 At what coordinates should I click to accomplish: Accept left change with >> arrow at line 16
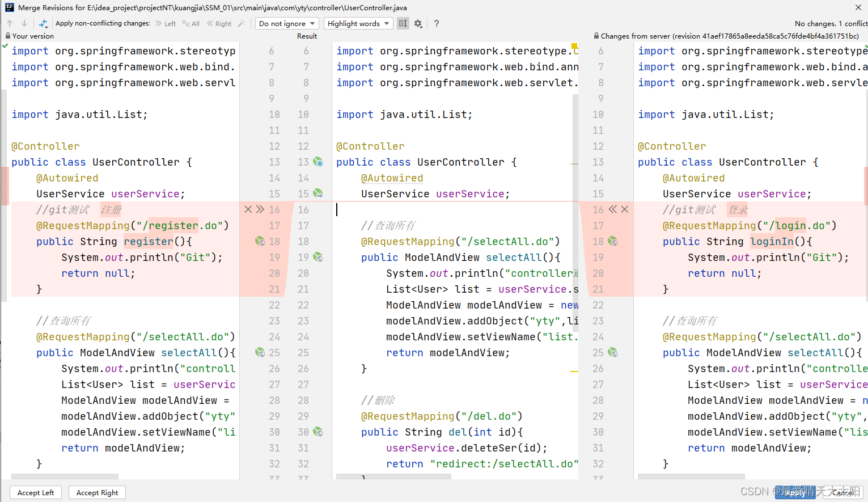click(x=260, y=209)
